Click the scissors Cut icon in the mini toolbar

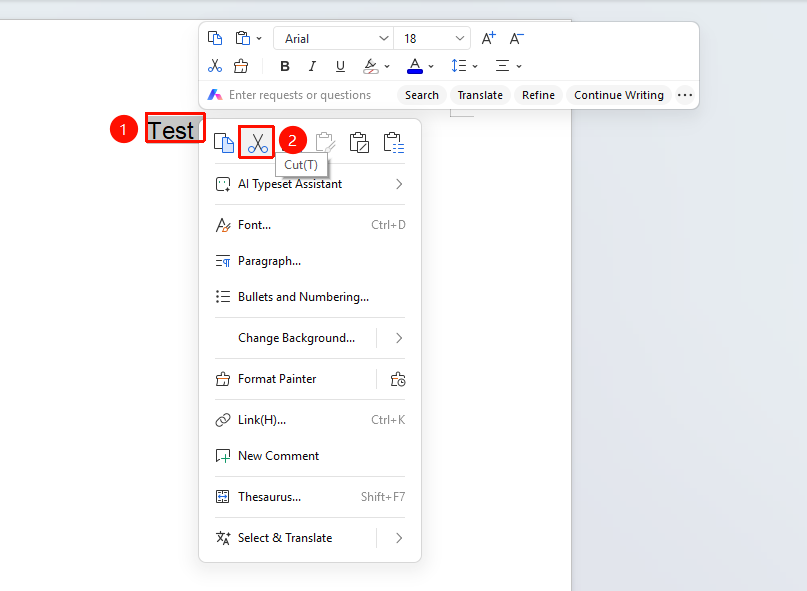(x=215, y=66)
